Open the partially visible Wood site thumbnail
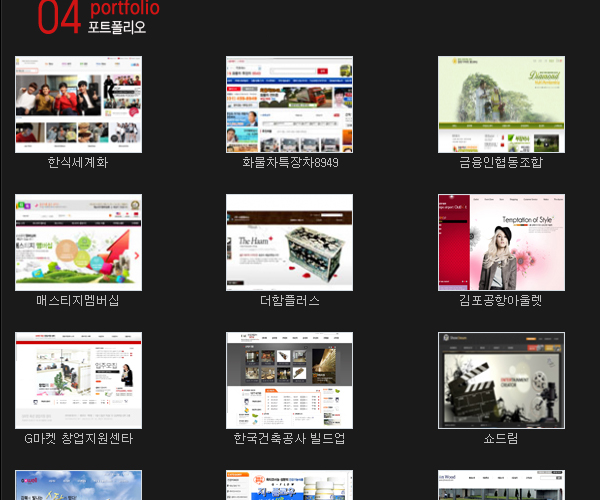The width and height of the screenshot is (600, 500). pos(501,485)
